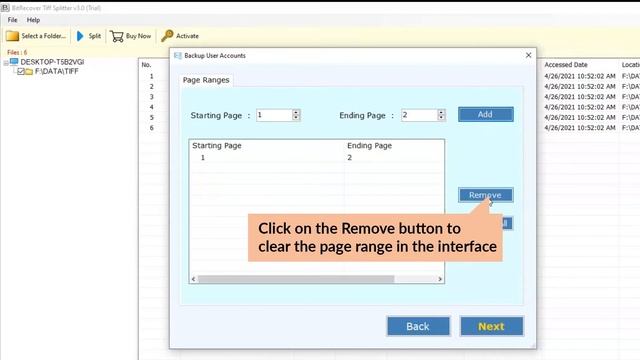640x360 pixels.
Task: Close the Backup User Accounts dialog
Action: tap(529, 55)
